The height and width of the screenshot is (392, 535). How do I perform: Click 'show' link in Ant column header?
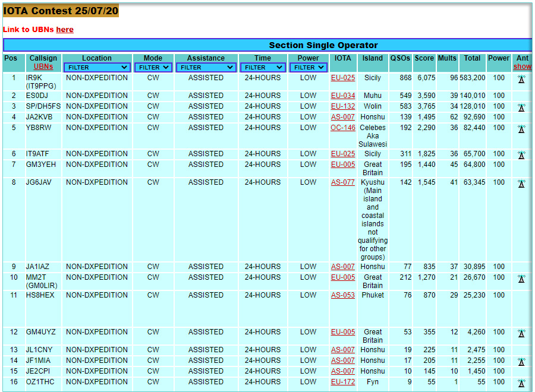pos(522,67)
